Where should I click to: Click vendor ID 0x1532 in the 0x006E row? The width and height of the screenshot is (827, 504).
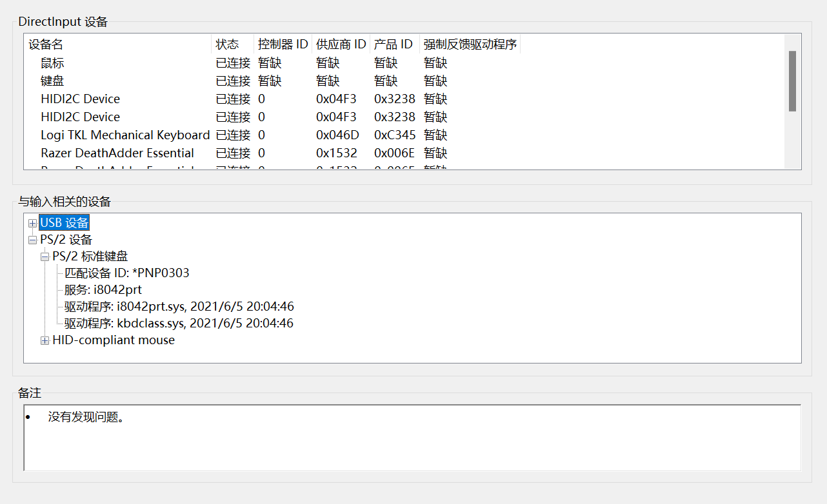[336, 153]
